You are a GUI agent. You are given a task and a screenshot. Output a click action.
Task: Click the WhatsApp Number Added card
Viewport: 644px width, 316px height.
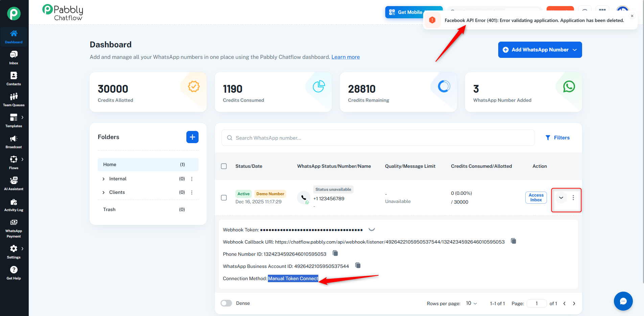tap(524, 92)
